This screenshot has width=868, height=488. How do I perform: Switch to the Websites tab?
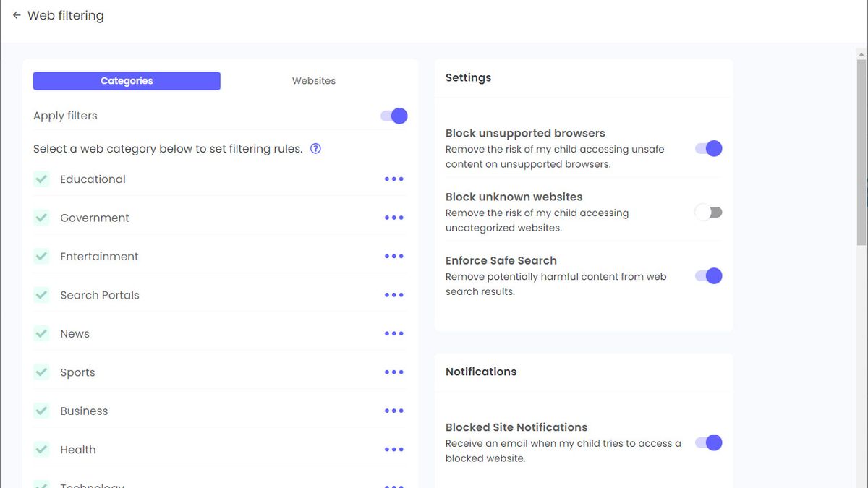(x=313, y=81)
